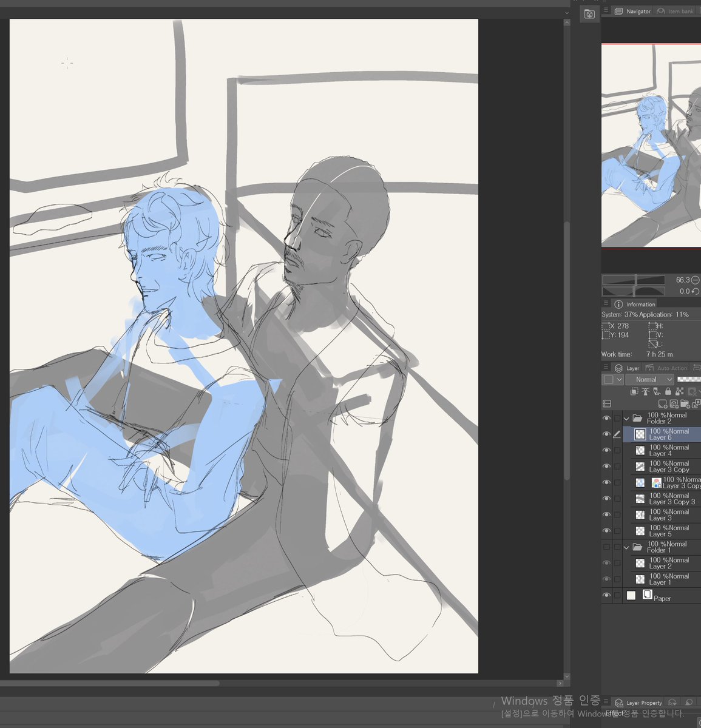
Task: Create a new layer folder
Action: click(x=685, y=404)
